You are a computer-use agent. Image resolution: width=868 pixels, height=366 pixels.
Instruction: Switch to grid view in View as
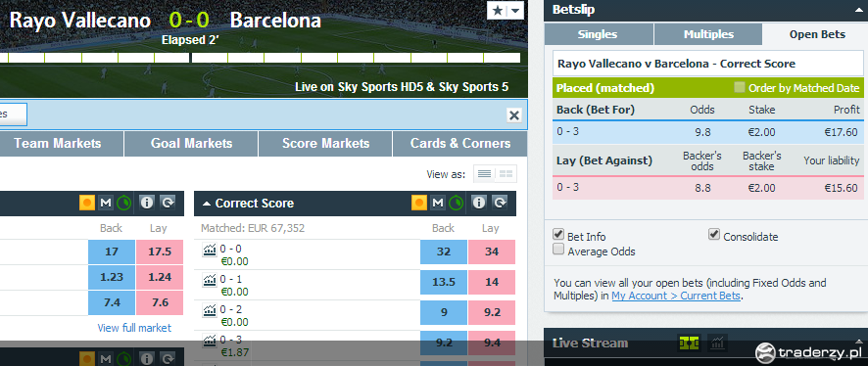(506, 174)
